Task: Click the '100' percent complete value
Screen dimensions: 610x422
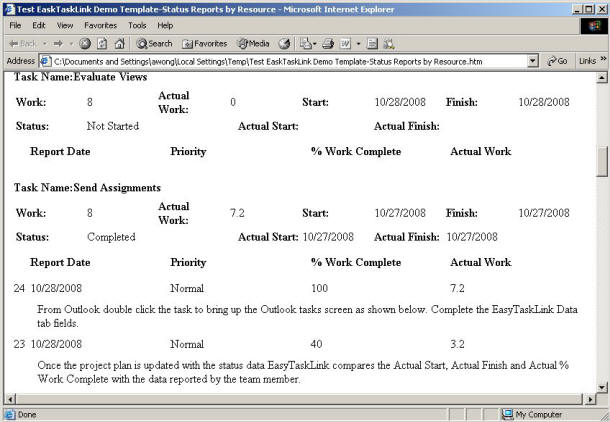Action: [319, 288]
